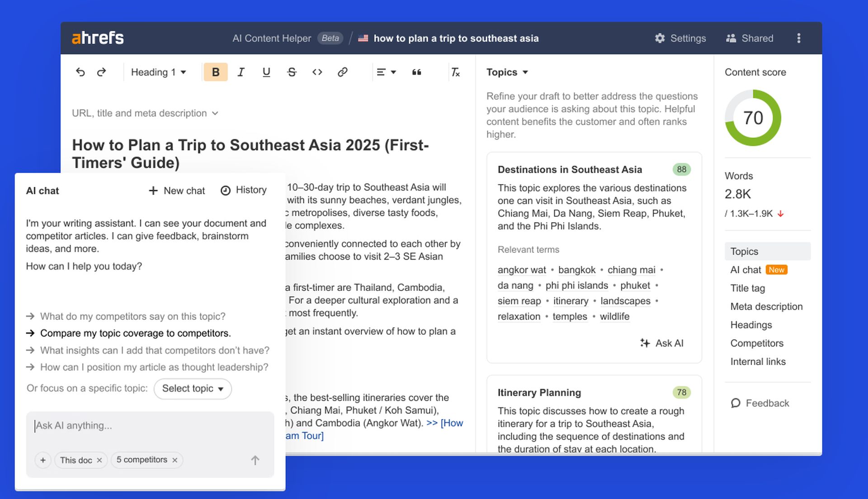
Task: Open the Headings section
Action: click(751, 325)
